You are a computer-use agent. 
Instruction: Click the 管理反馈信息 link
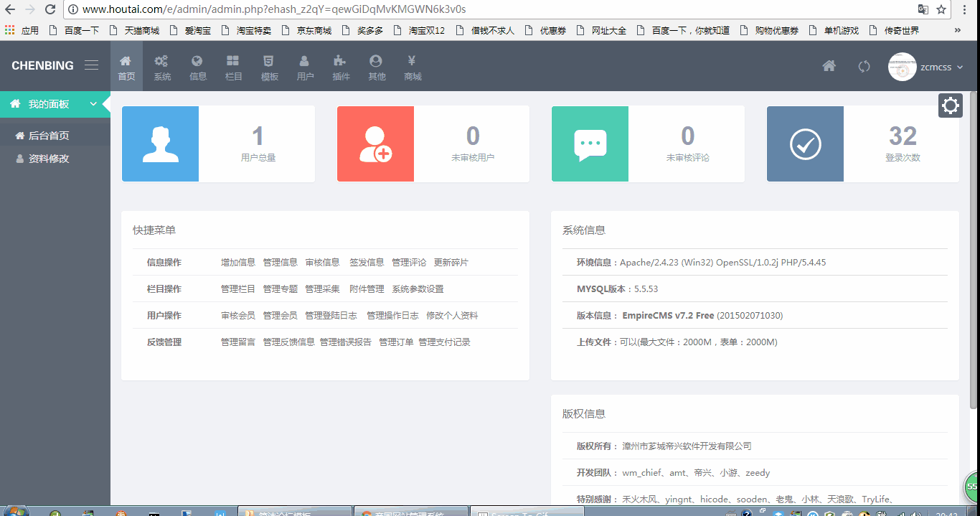(x=289, y=342)
